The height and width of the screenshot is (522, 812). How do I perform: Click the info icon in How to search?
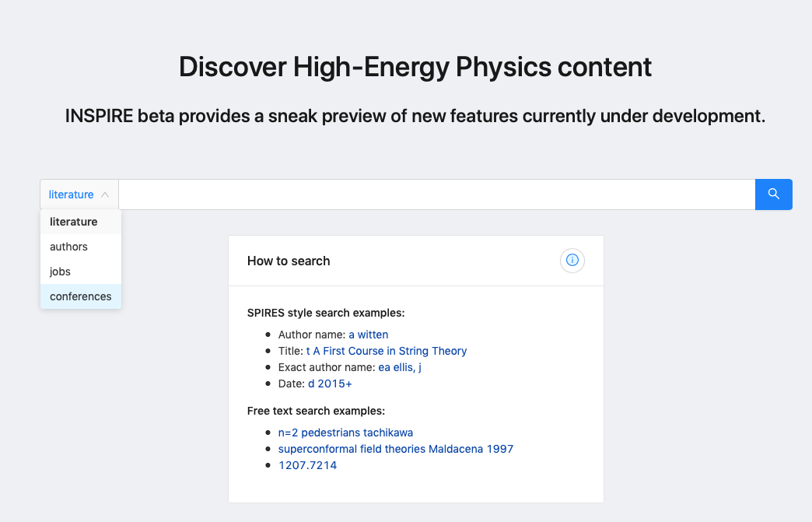[572, 261]
